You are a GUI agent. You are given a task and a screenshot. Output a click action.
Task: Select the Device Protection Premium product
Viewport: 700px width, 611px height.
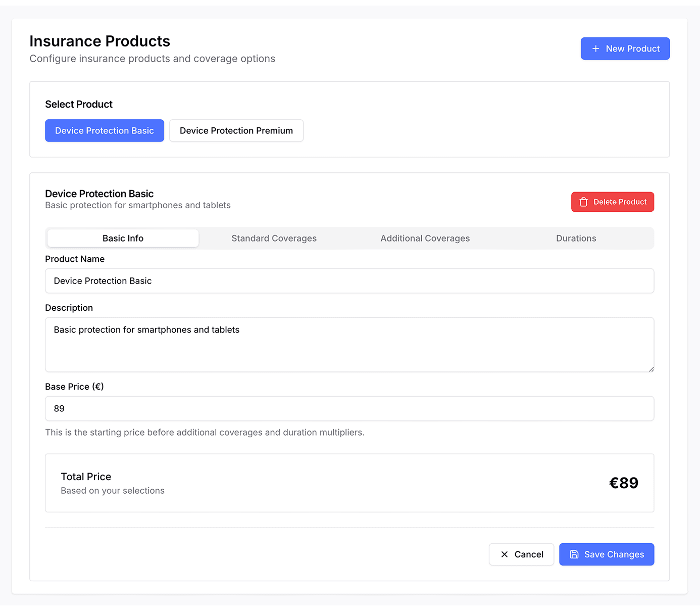pyautogui.click(x=236, y=130)
